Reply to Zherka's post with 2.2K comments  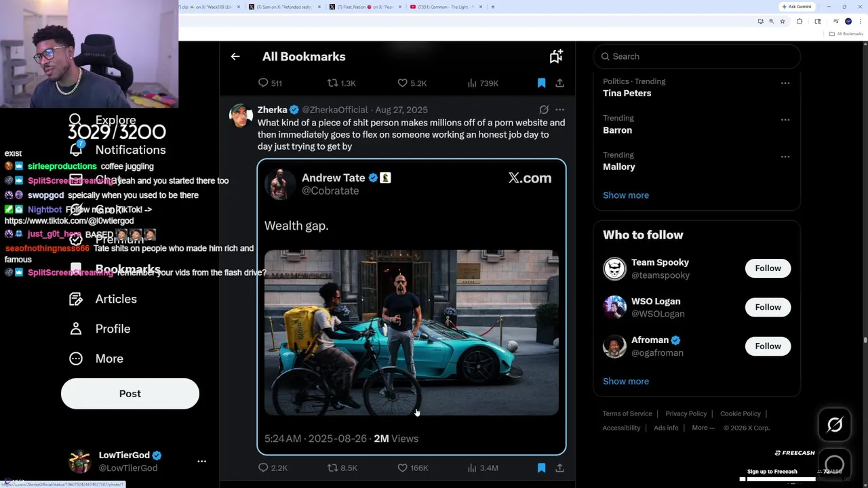coord(273,468)
